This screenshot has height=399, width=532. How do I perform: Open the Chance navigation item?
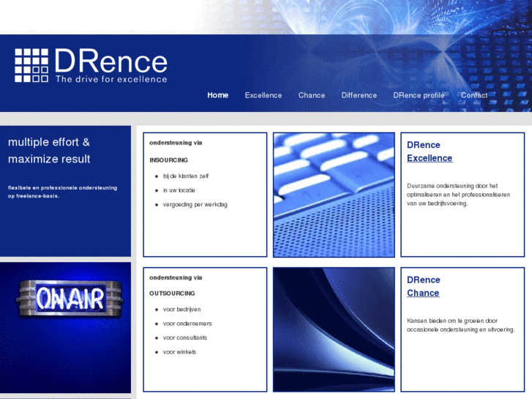point(312,95)
